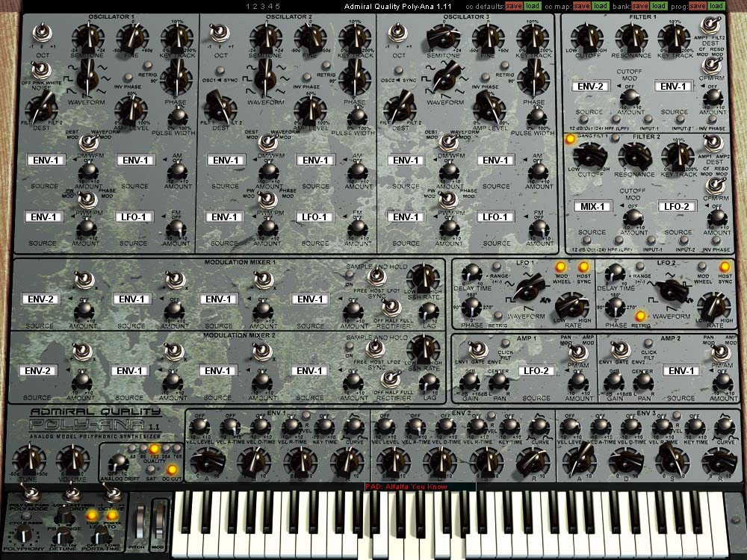
Task: Turn off the DC CUT button
Action: tap(172, 470)
